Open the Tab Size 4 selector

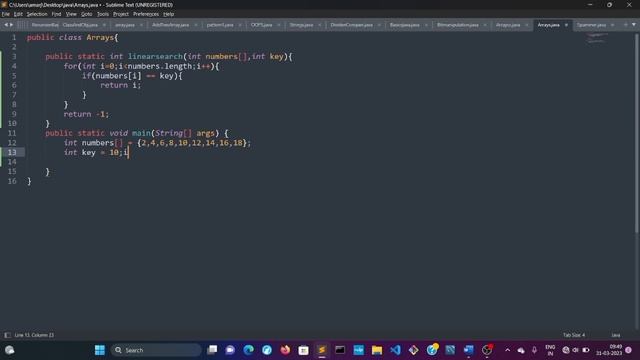pos(574,335)
